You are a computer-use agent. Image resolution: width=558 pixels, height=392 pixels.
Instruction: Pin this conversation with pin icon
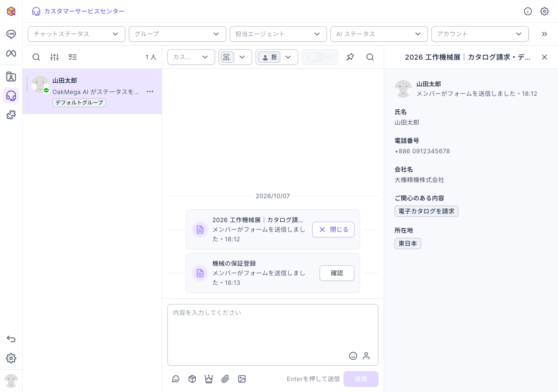coord(350,57)
